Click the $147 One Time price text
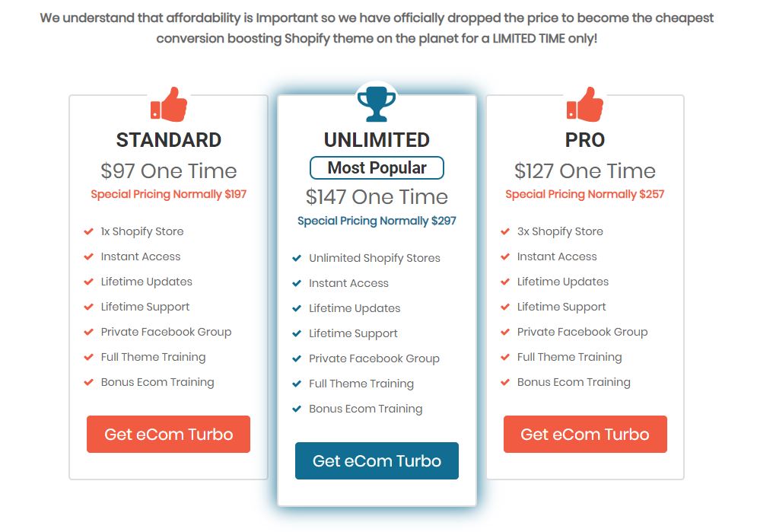This screenshot has height=532, width=757. click(x=377, y=196)
